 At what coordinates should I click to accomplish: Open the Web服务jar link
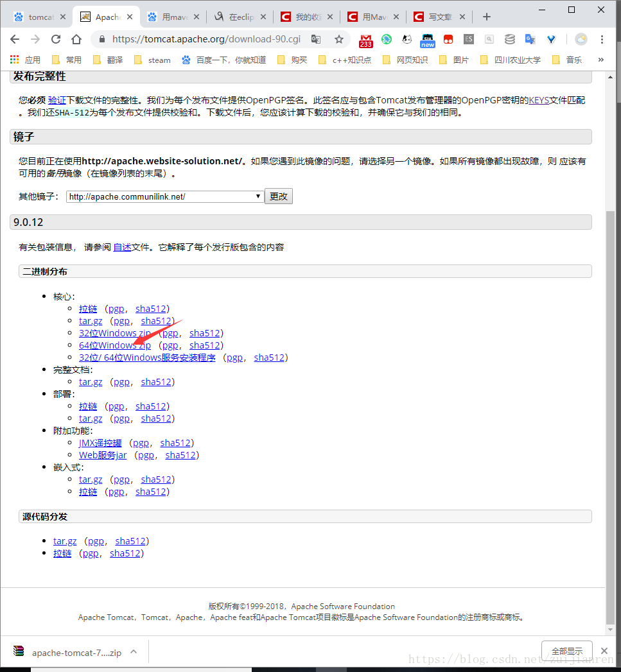[103, 455]
